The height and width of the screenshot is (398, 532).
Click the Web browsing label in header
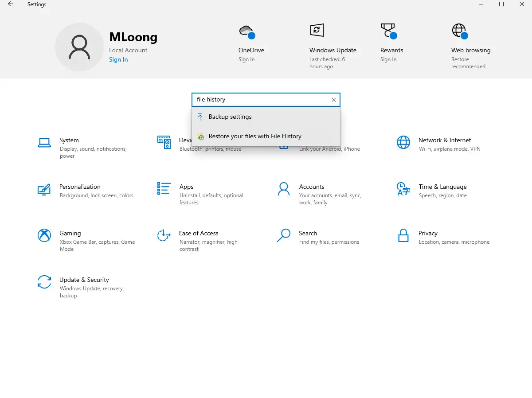pos(471,50)
